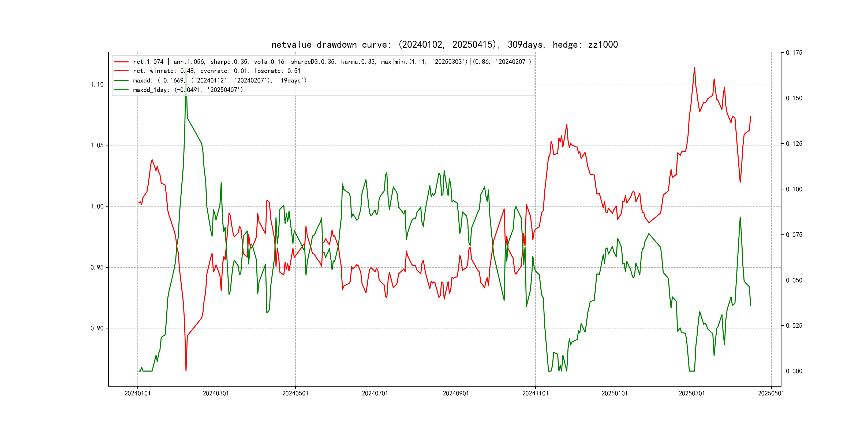Click the red swatch beside winrate legend entry

pyautogui.click(x=121, y=71)
